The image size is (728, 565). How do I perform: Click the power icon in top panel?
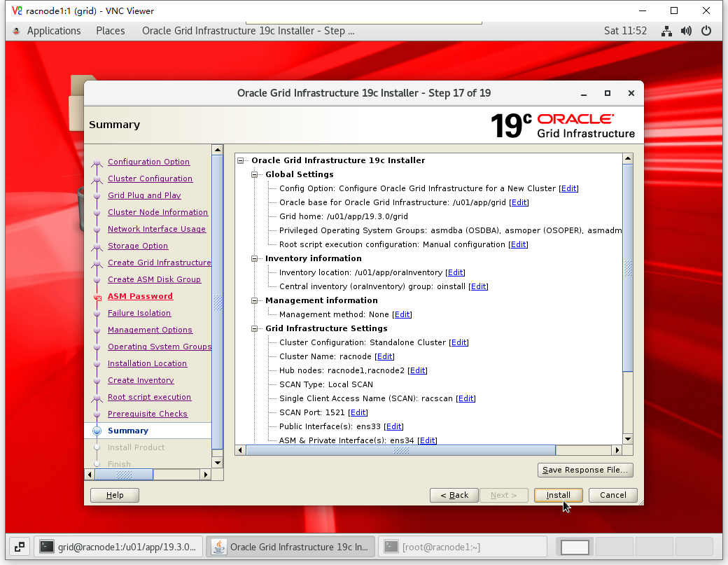tap(706, 31)
